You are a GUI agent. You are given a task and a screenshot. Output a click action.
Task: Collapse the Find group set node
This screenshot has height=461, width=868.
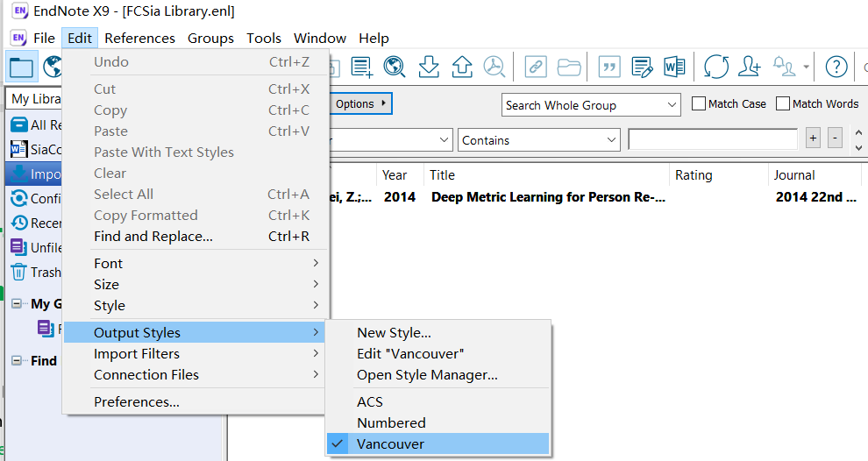click(x=17, y=360)
